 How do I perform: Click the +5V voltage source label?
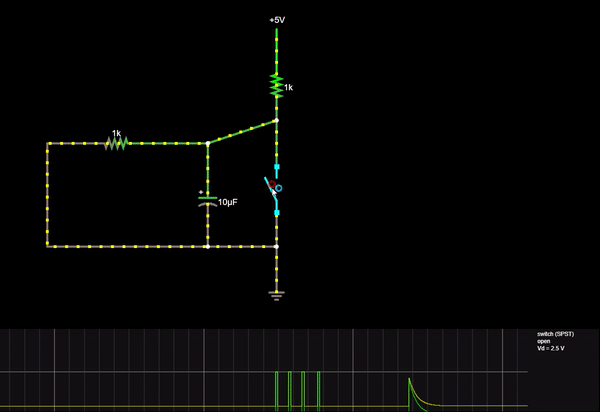coord(277,20)
